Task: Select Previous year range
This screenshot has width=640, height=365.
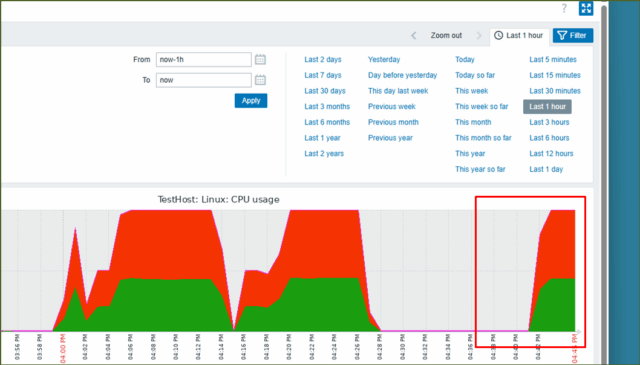Action: [x=390, y=138]
